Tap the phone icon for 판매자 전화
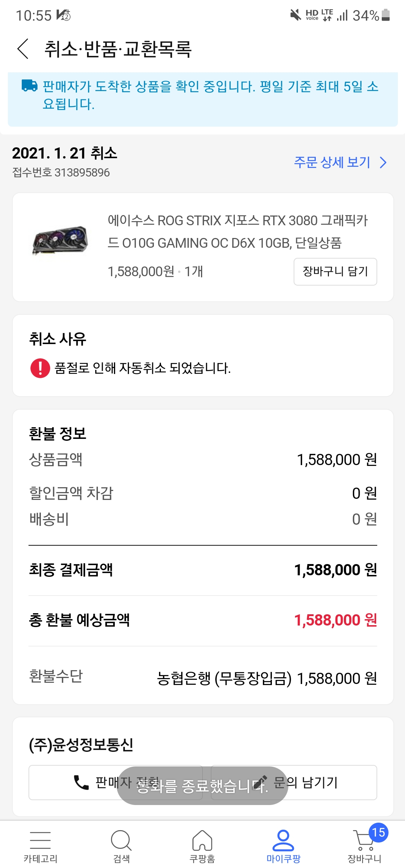 point(81,783)
